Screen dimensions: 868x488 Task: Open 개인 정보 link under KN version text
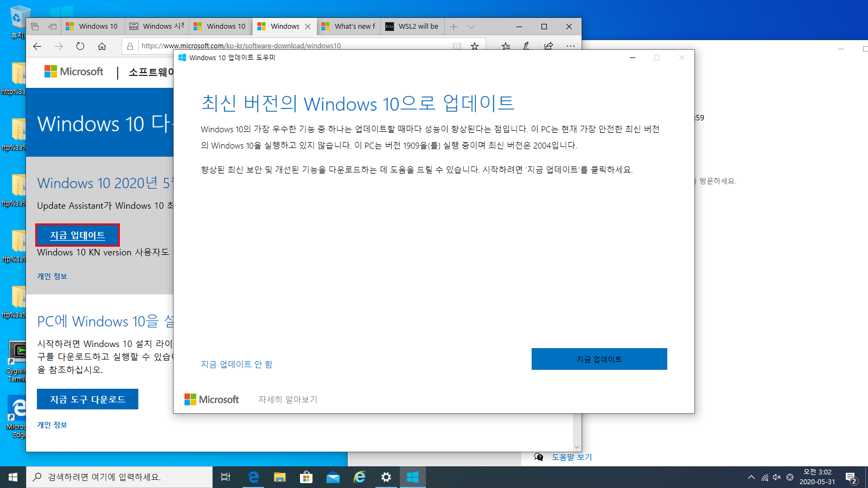point(52,277)
